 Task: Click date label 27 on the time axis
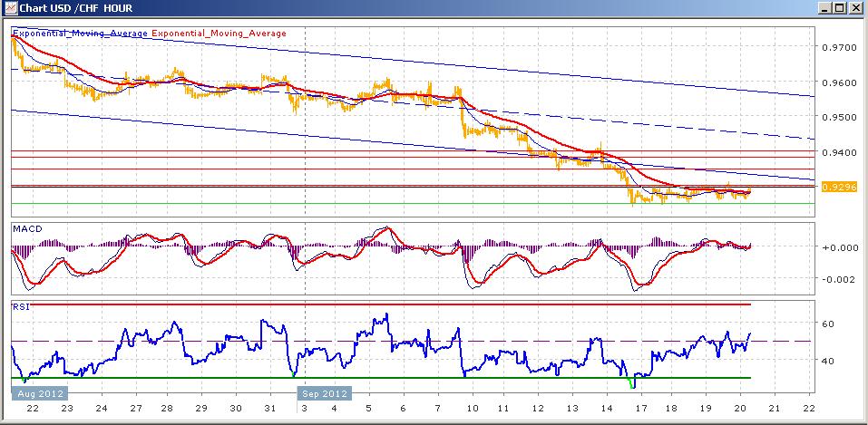click(135, 409)
